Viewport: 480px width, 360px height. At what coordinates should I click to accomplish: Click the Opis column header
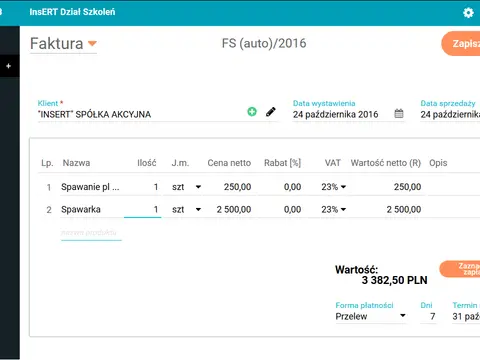tap(438, 163)
